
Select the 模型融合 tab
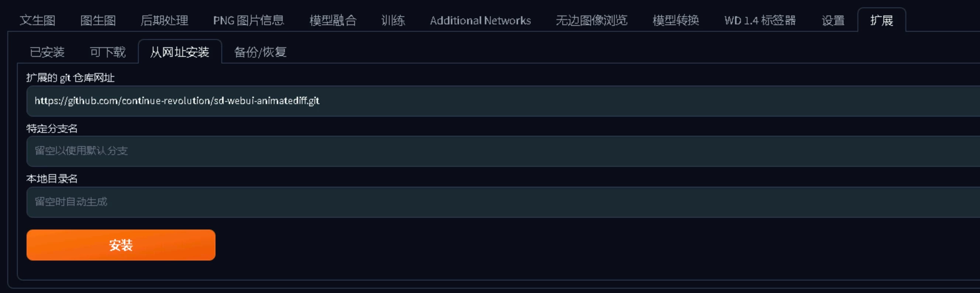[x=333, y=20]
